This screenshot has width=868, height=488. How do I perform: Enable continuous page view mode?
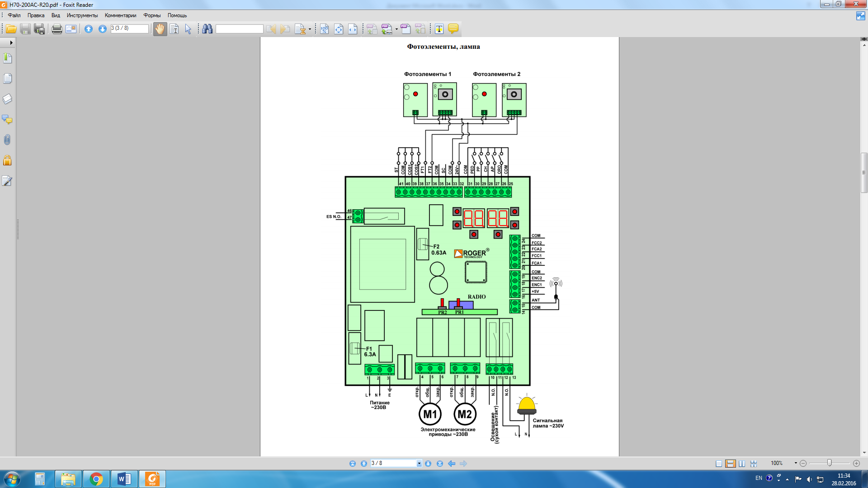click(730, 464)
